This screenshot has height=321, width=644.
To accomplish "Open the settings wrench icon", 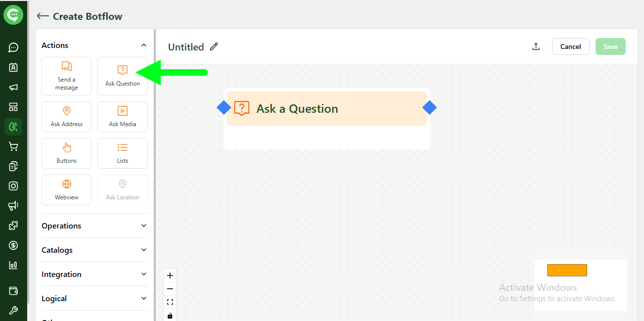I will 13,310.
